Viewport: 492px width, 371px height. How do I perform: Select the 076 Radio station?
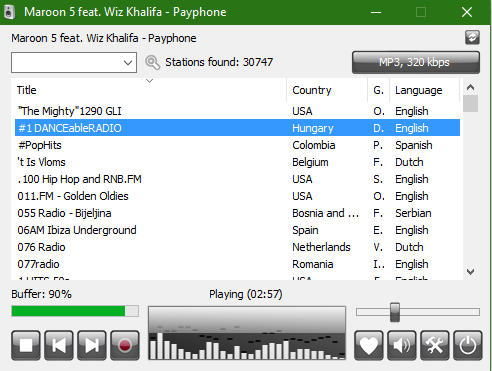pyautogui.click(x=237, y=247)
